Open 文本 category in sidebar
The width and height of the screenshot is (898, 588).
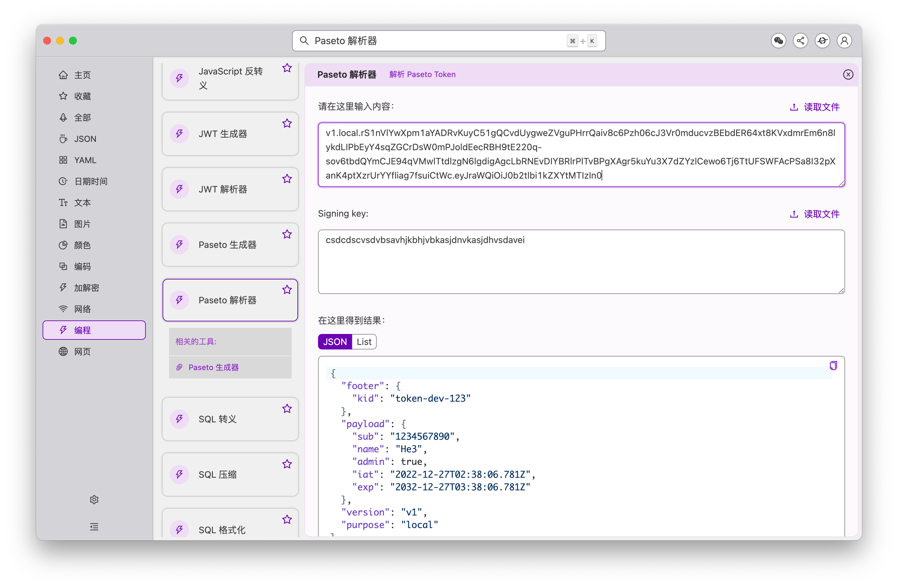pyautogui.click(x=94, y=202)
